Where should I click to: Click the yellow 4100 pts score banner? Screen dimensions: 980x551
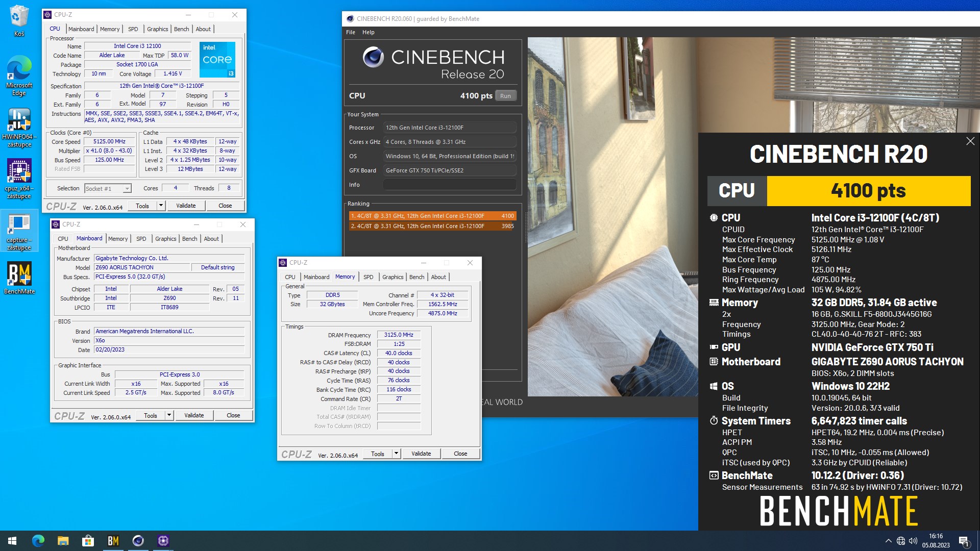[x=869, y=191]
